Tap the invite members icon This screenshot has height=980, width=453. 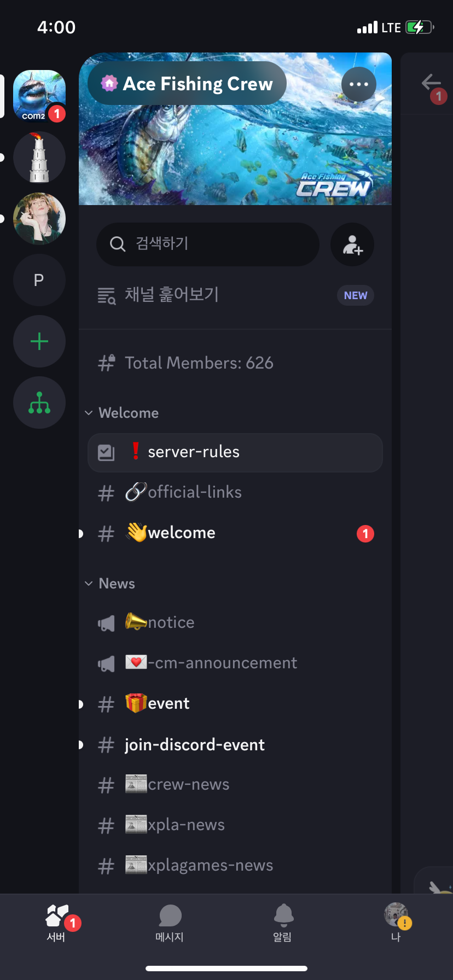click(x=352, y=244)
